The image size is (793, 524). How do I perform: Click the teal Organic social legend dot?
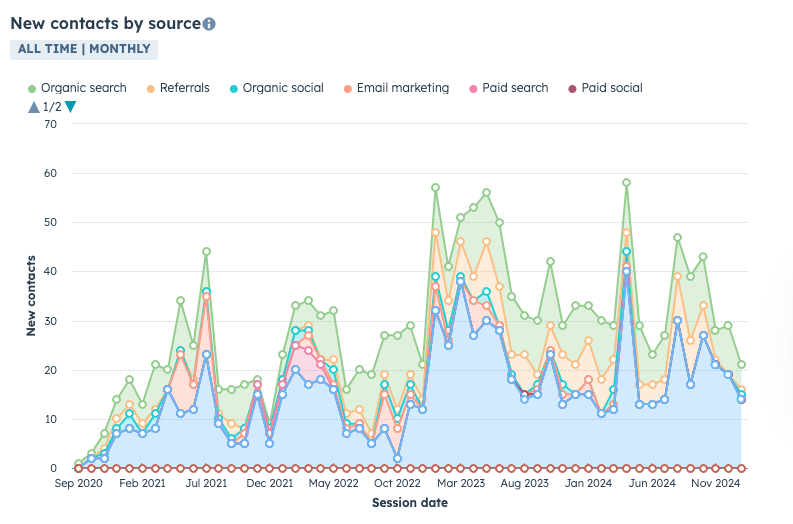point(234,88)
